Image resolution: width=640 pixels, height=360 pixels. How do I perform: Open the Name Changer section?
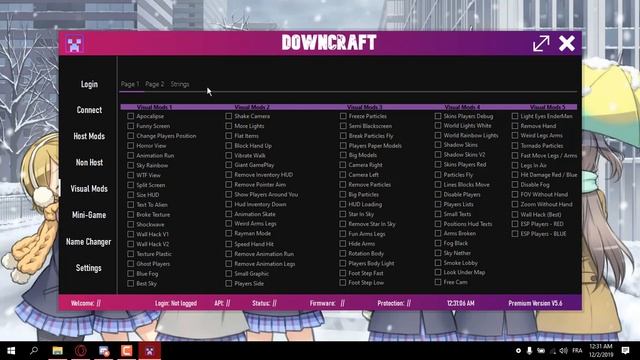point(89,242)
